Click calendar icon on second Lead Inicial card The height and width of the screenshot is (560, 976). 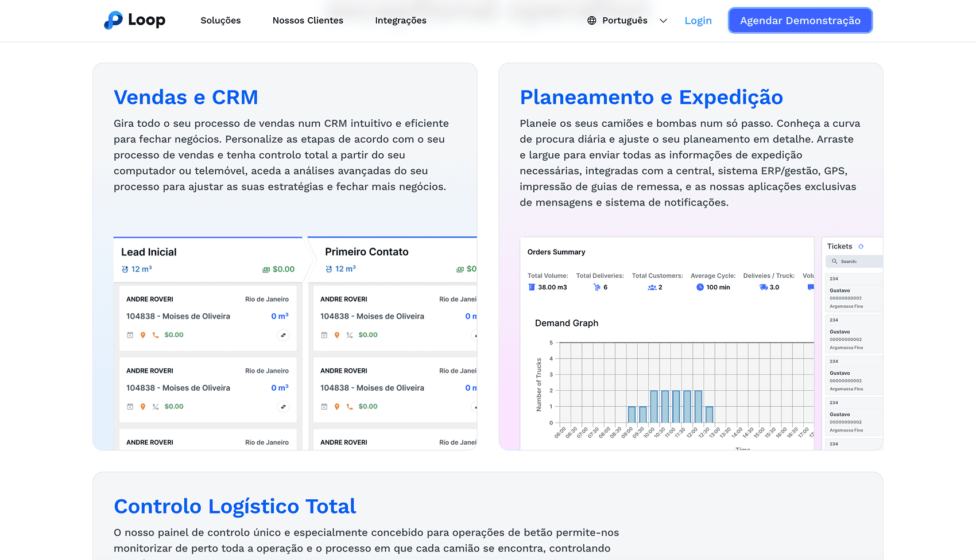tap(130, 407)
